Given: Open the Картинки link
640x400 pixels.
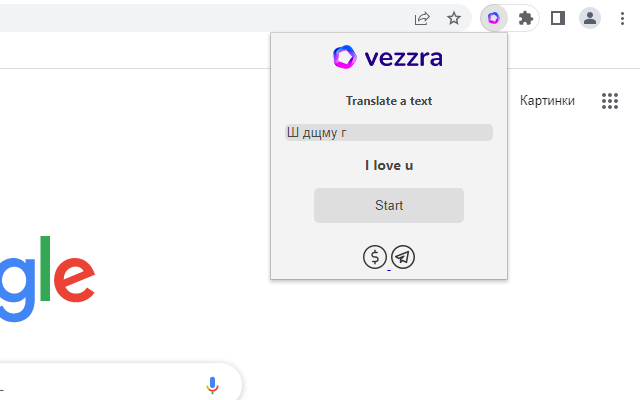Looking at the screenshot, I should 547,100.
